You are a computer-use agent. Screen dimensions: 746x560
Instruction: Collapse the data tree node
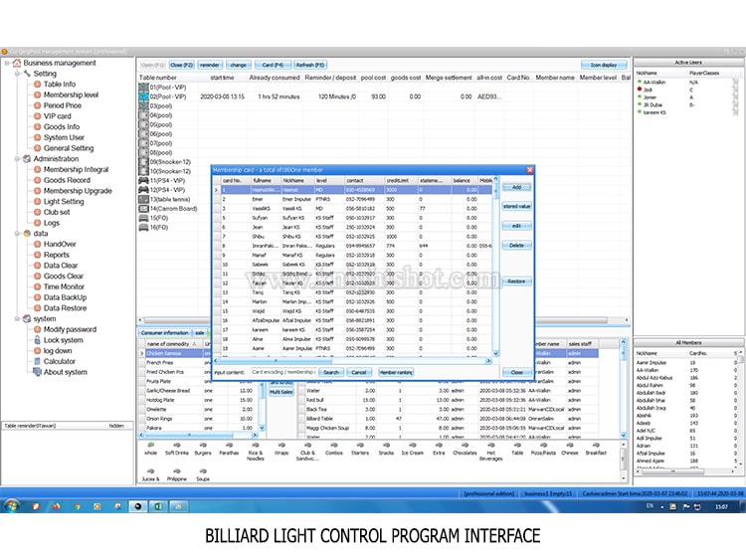click(x=19, y=233)
